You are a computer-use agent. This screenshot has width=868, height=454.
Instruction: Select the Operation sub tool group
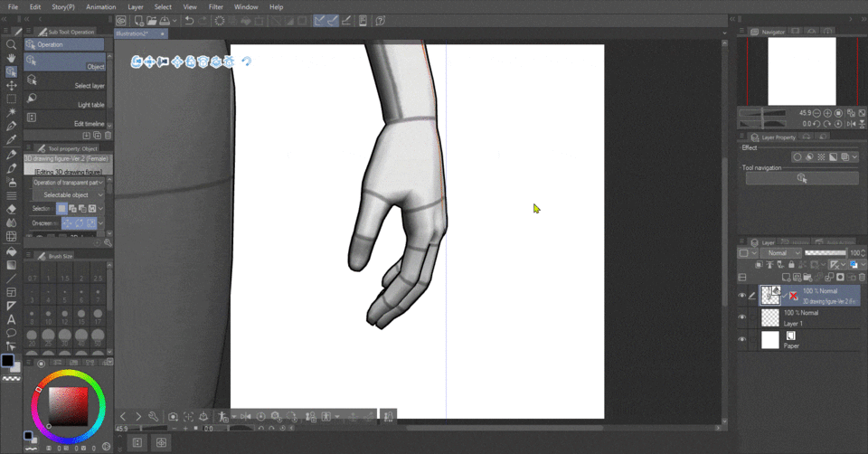click(x=64, y=44)
